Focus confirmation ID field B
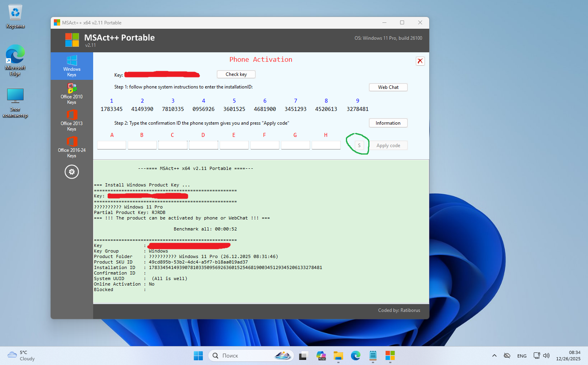The image size is (588, 365). 142,145
